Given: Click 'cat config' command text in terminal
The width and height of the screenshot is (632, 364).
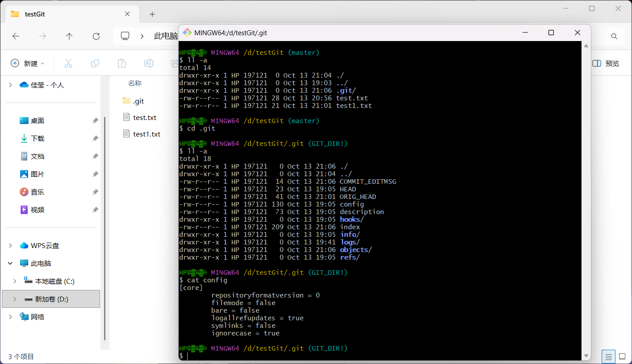Looking at the screenshot, I should (x=207, y=280).
